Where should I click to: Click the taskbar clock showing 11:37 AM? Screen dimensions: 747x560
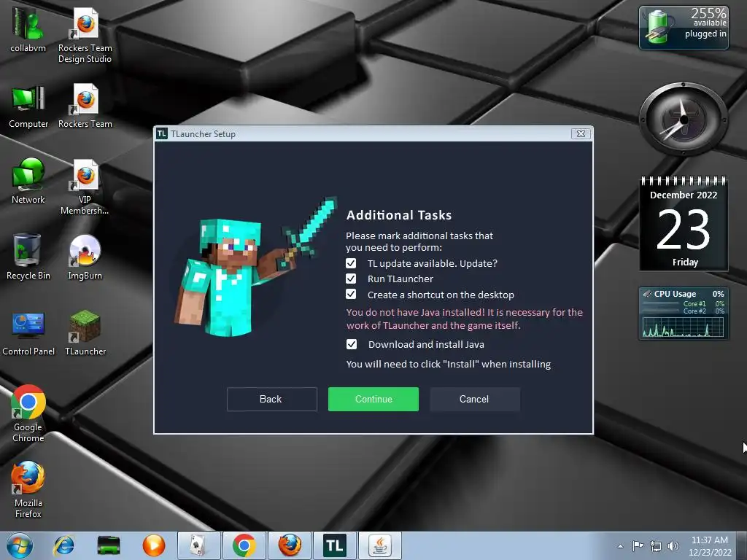pyautogui.click(x=710, y=546)
